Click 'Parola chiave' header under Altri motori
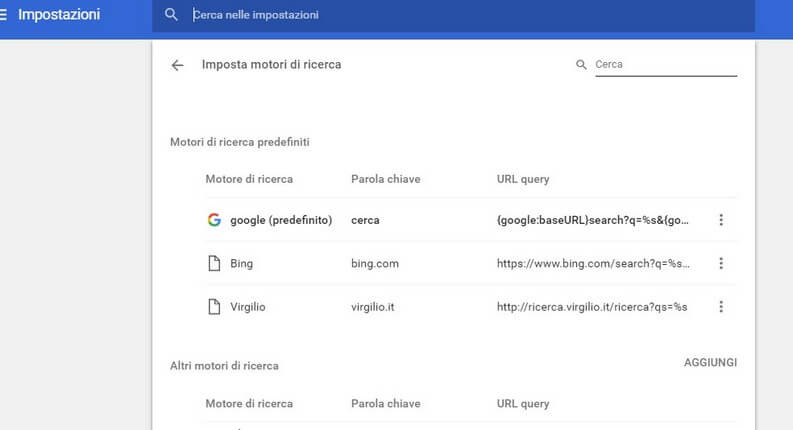 pyautogui.click(x=386, y=404)
